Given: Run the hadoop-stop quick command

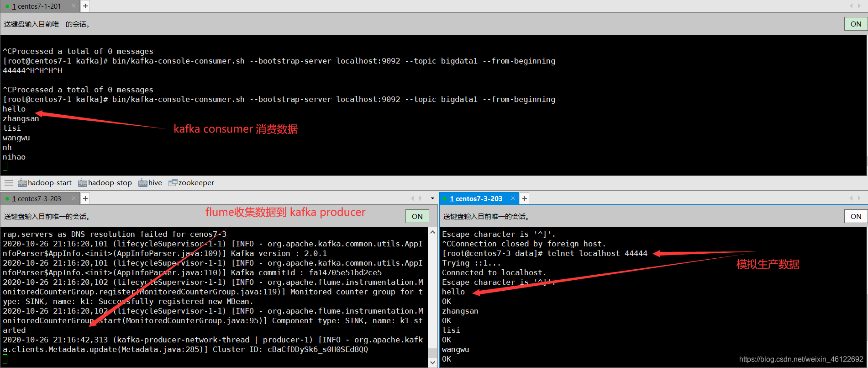Looking at the screenshot, I should pyautogui.click(x=105, y=183).
